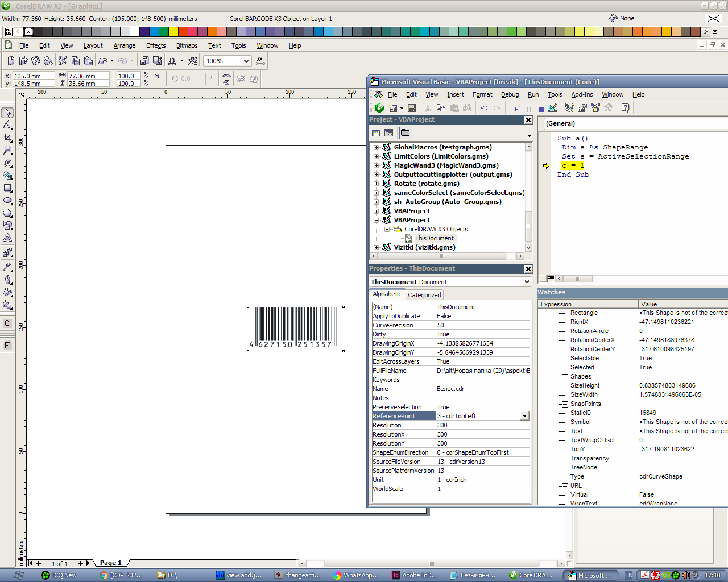Open CorelDRAW Bitmaps menu
The height and width of the screenshot is (582, 728).
(x=187, y=45)
